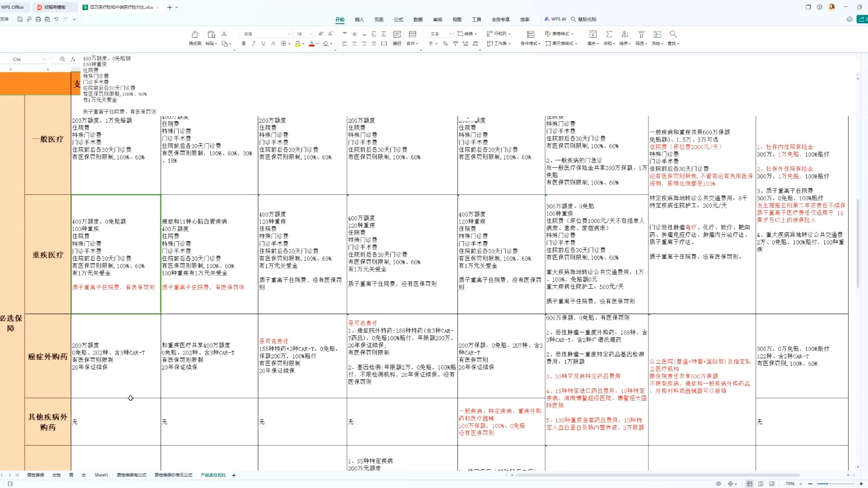Open Cell Style (单元格样式) options
The height and width of the screenshot is (488, 868).
pos(561,43)
